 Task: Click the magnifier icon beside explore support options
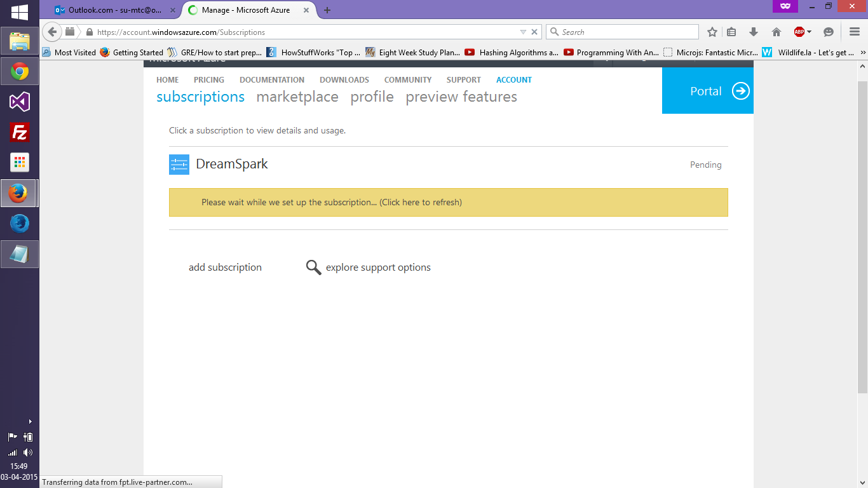tap(313, 268)
